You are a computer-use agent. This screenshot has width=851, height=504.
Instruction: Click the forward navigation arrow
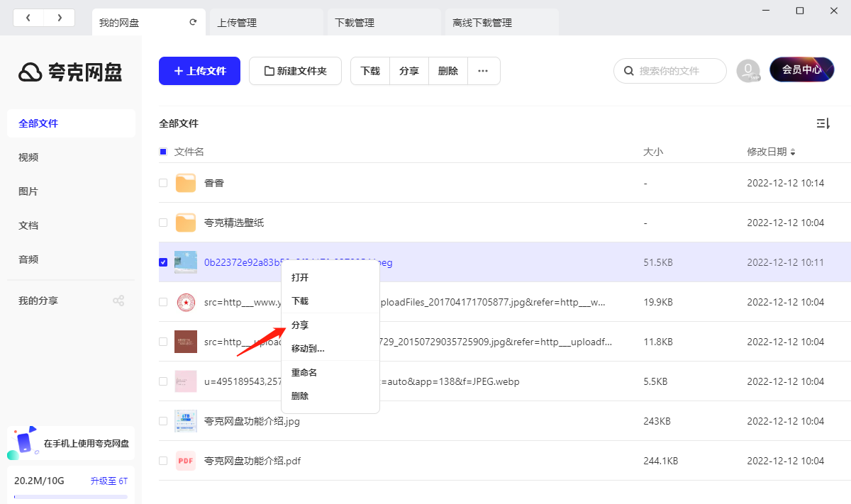(60, 17)
